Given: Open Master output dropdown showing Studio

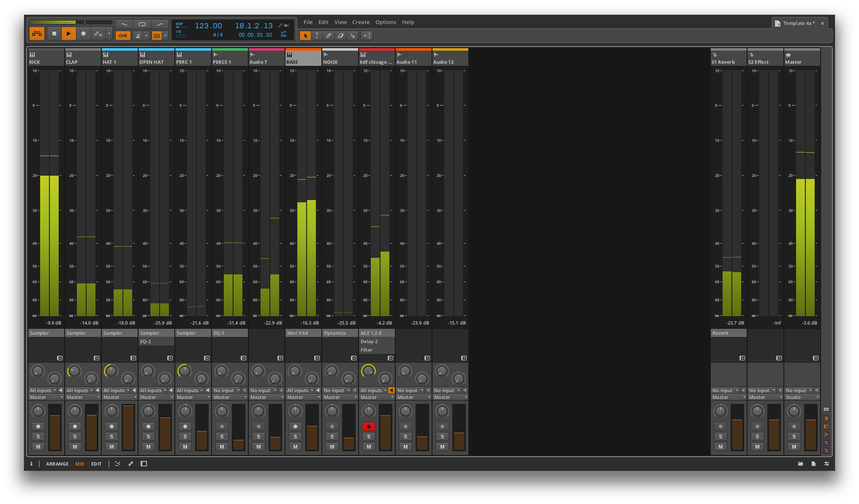Looking at the screenshot, I should [802, 397].
